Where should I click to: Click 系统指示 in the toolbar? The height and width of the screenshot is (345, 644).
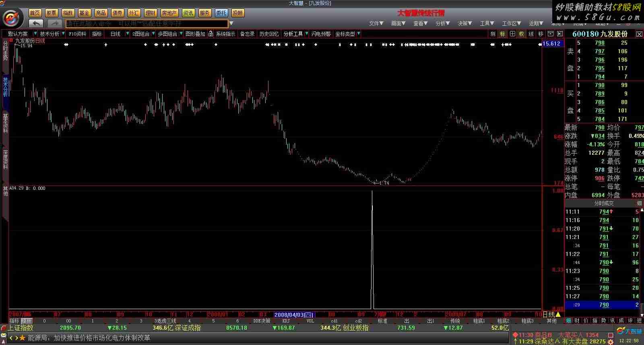pyautogui.click(x=225, y=34)
